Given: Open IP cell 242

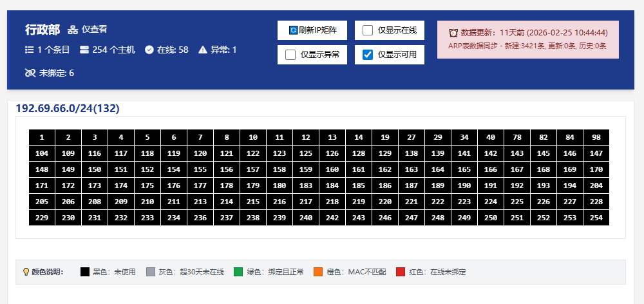Looking at the screenshot, I should coord(332,218).
